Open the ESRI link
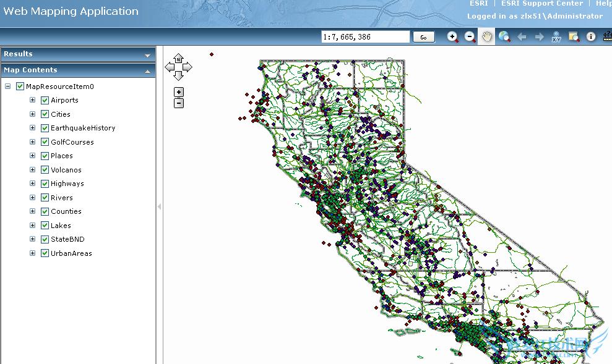Screen dimensions: 612x364 [x=478, y=3]
